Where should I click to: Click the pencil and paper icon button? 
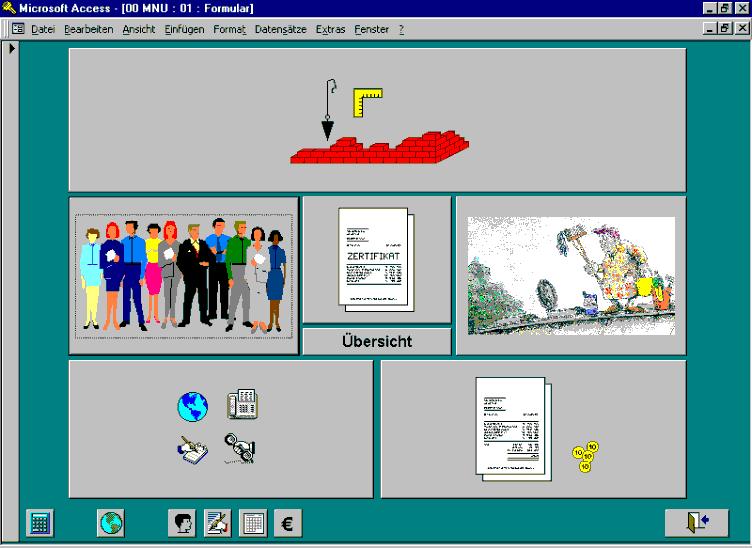218,522
